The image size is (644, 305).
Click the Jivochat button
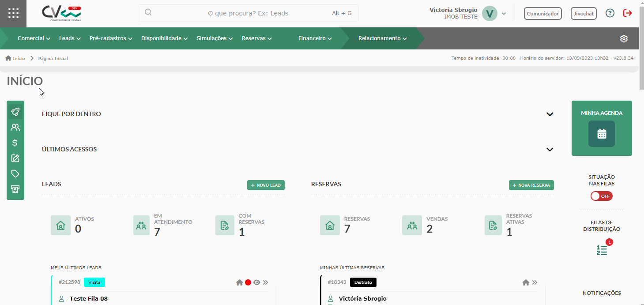584,14
